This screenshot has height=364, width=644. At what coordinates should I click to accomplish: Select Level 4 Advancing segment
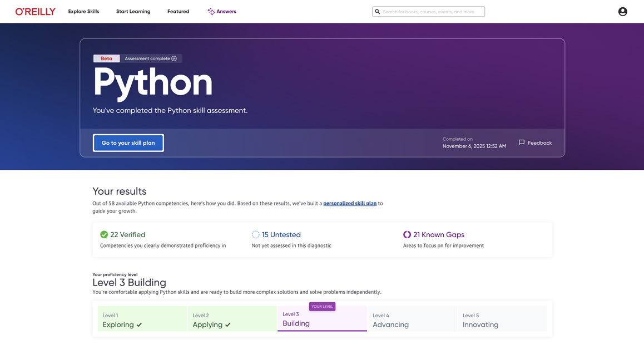click(x=412, y=319)
